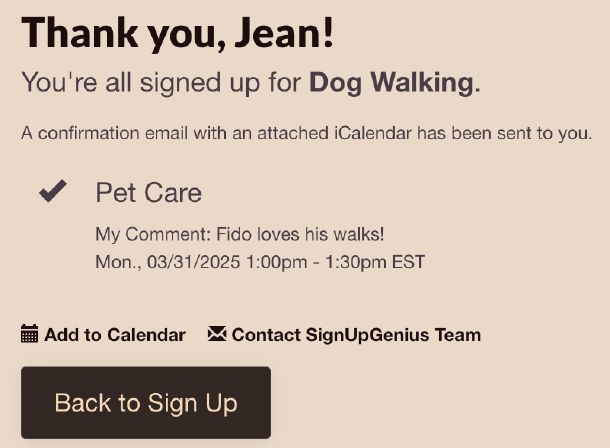This screenshot has width=610, height=448.
Task: Click the Mon. weekday abbreviation
Action: pos(119,262)
